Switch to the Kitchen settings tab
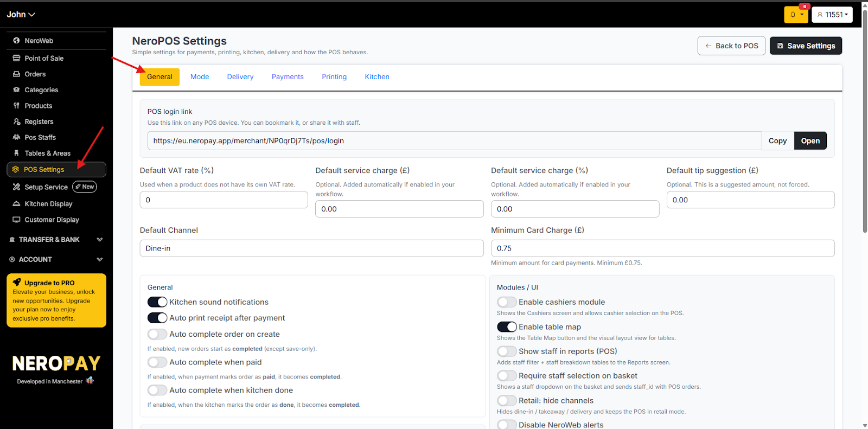868x429 pixels. click(x=377, y=77)
